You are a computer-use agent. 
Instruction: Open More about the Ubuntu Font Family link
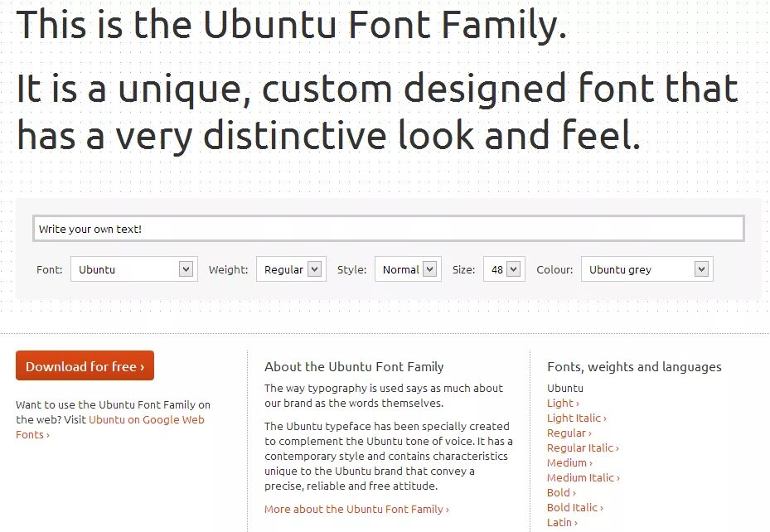coord(356,509)
